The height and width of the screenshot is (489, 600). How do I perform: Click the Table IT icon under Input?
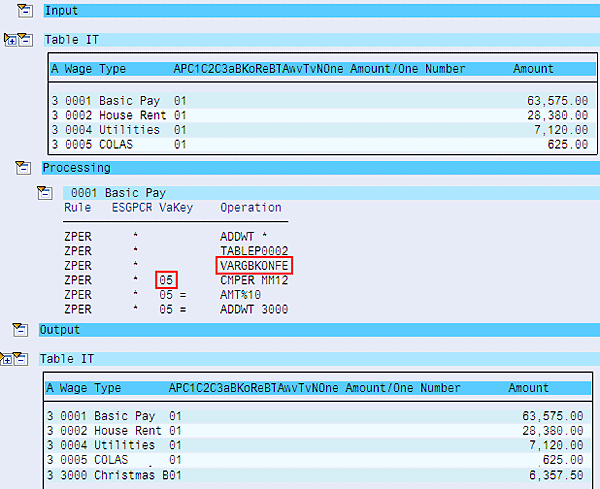pos(25,39)
